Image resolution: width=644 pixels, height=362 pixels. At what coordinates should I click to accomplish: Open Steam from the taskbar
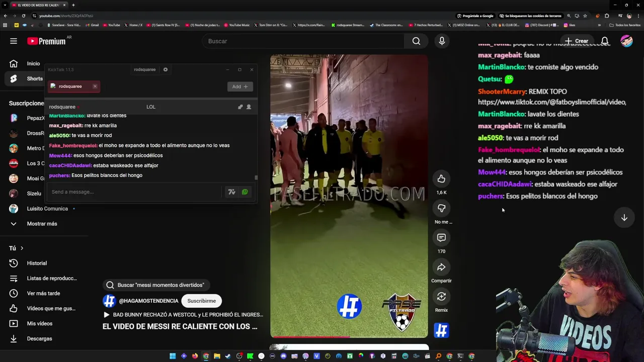pyautogui.click(x=228, y=356)
